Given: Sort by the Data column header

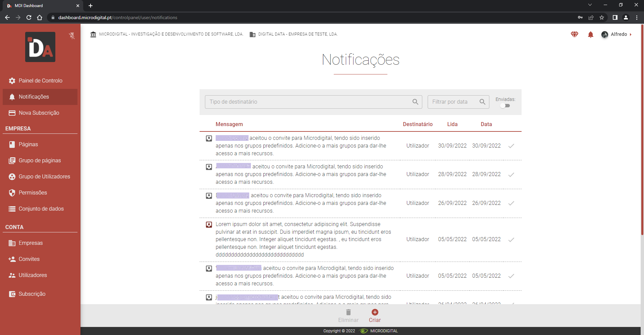Looking at the screenshot, I should [x=486, y=124].
